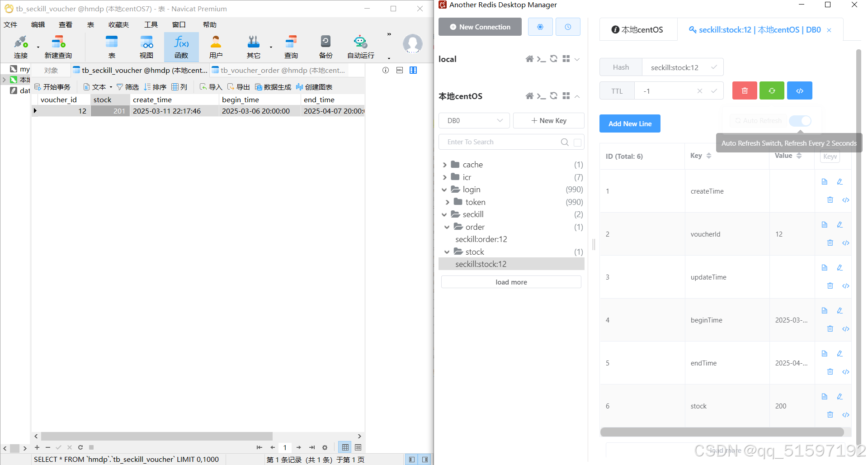Check the exact search checkbox in Redis search
The height and width of the screenshot is (465, 868).
click(577, 142)
